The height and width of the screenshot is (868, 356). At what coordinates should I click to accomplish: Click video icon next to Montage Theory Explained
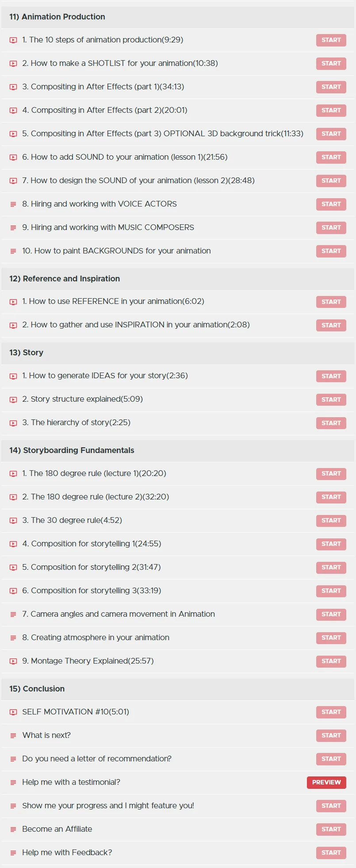tap(13, 661)
